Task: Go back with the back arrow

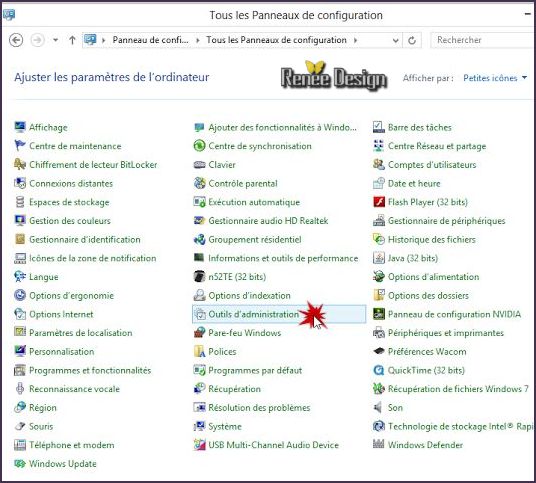Action: click(x=16, y=40)
